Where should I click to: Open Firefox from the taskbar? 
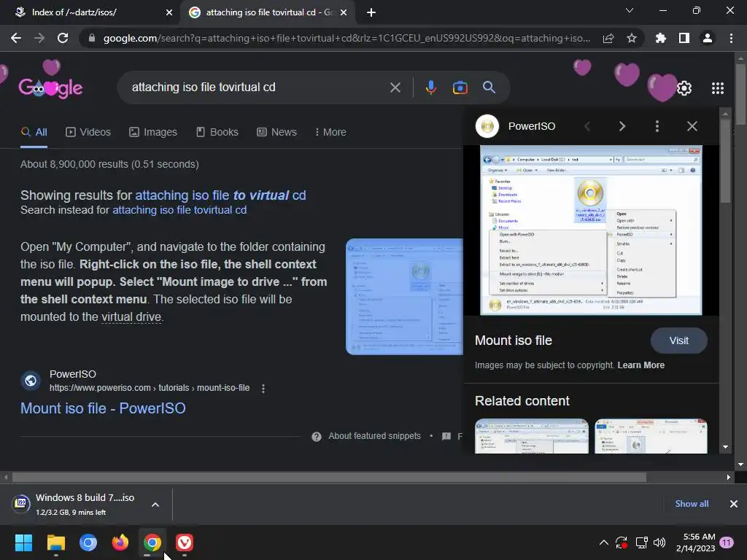tap(120, 542)
